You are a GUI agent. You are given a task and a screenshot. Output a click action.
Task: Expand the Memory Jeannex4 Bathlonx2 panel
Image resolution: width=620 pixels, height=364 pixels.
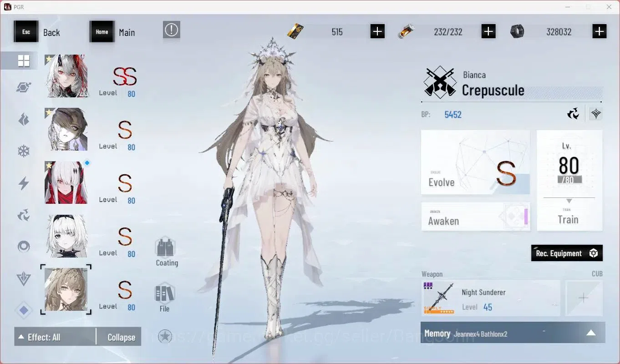513,333
